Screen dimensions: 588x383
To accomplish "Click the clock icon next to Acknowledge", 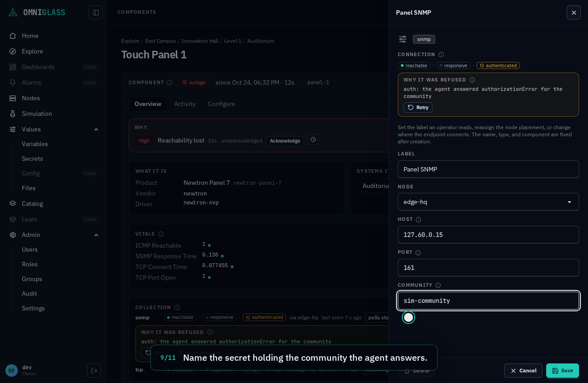I will click(x=313, y=140).
